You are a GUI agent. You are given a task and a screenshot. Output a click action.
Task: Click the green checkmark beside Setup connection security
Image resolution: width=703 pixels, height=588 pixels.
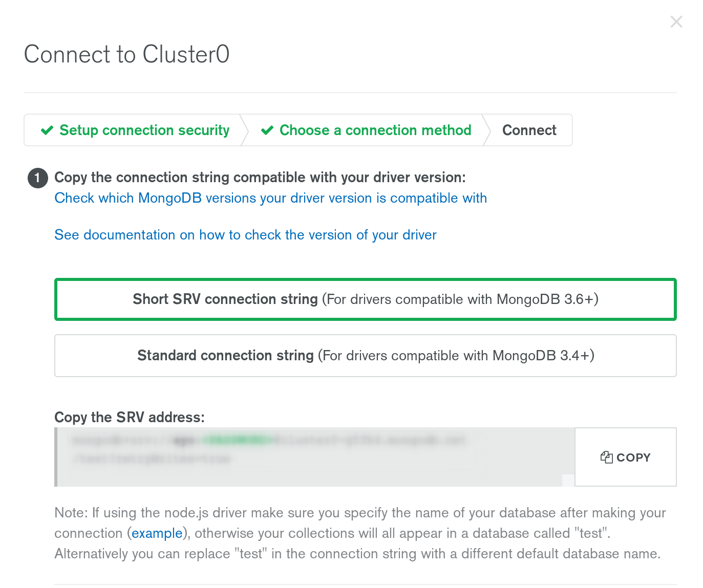click(47, 130)
